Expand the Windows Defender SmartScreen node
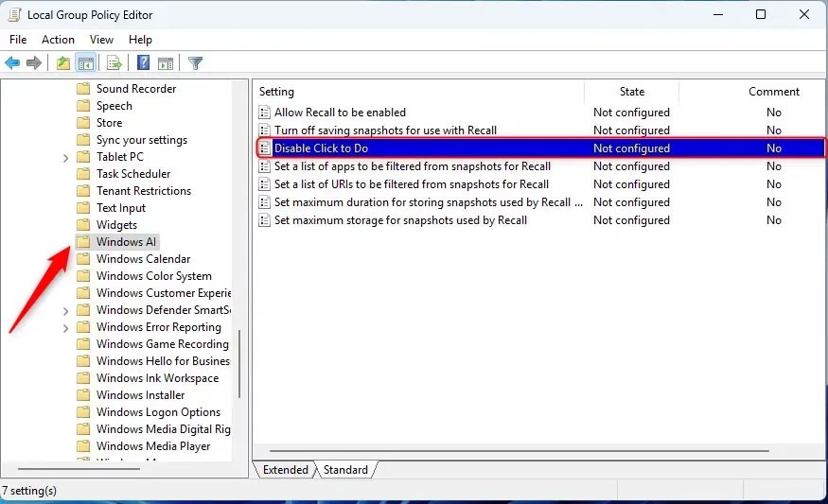 pos(65,310)
